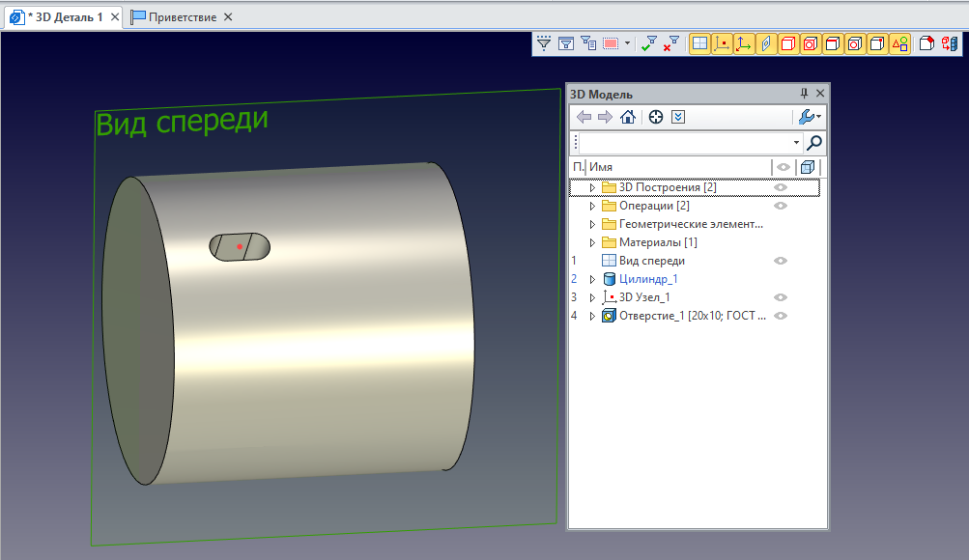Hide the Вид спереди workplane via eye icon
This screenshot has width=969, height=560.
pyautogui.click(x=781, y=261)
